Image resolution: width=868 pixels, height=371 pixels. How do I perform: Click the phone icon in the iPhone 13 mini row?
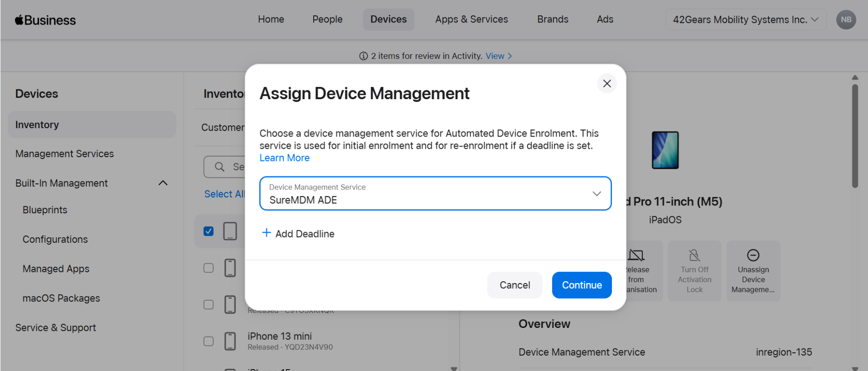tap(230, 341)
